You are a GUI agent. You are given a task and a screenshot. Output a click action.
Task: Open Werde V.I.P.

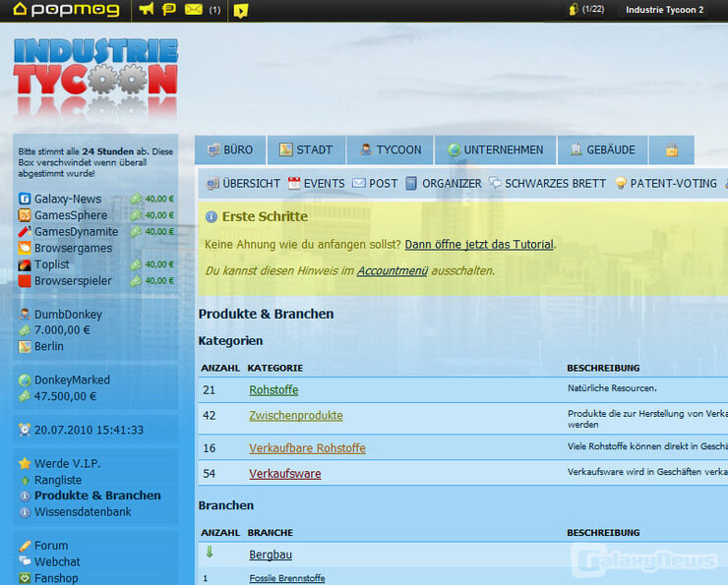[67, 463]
